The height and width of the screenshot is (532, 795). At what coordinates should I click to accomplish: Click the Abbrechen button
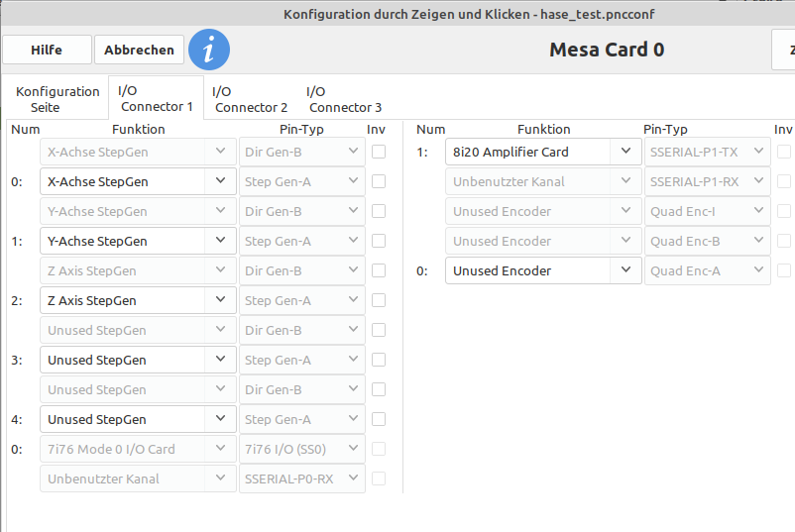pos(139,50)
